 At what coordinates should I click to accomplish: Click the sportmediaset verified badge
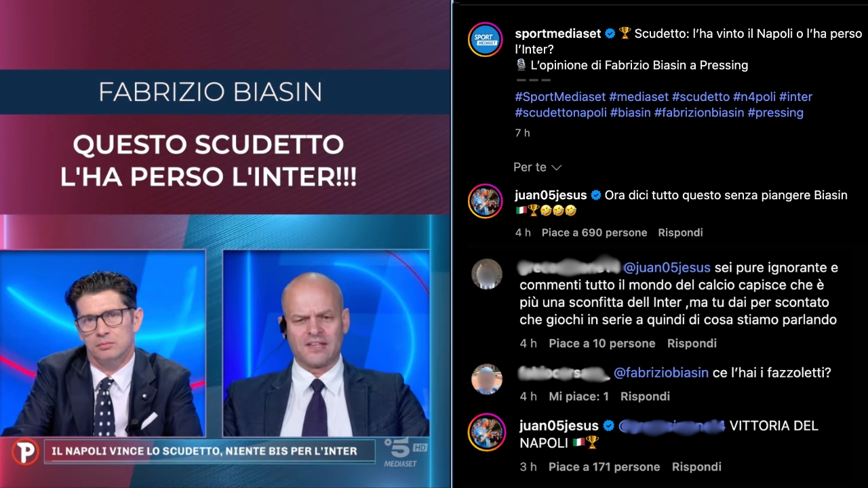click(610, 33)
